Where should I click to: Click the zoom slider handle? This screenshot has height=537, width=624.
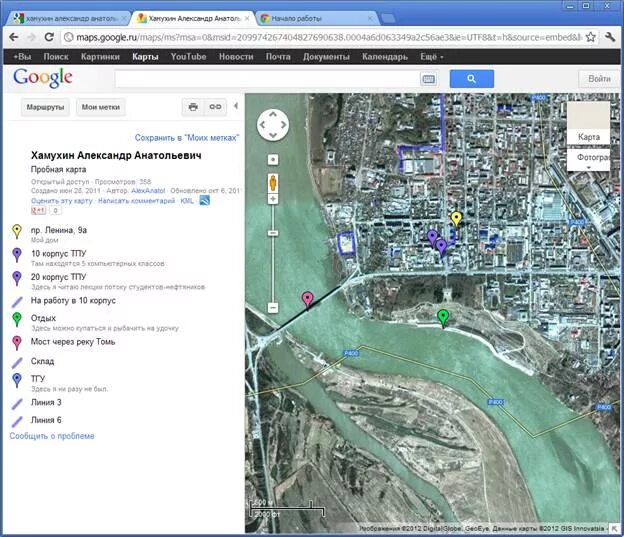(273, 233)
